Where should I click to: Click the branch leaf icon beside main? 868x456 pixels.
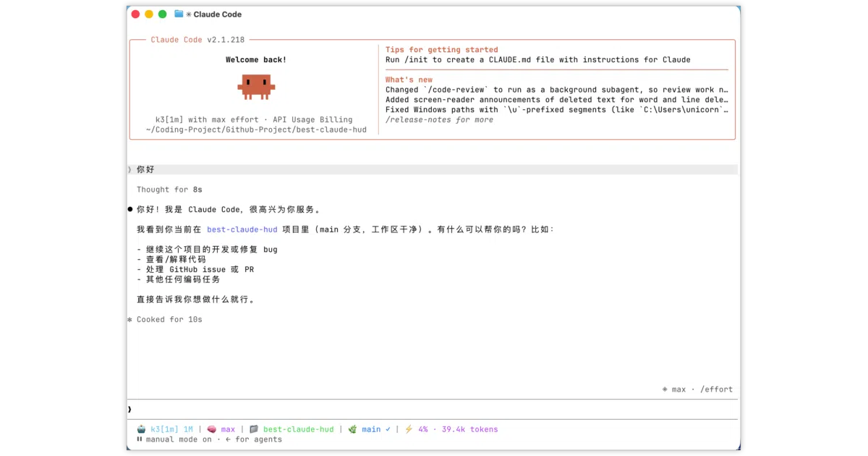point(352,429)
